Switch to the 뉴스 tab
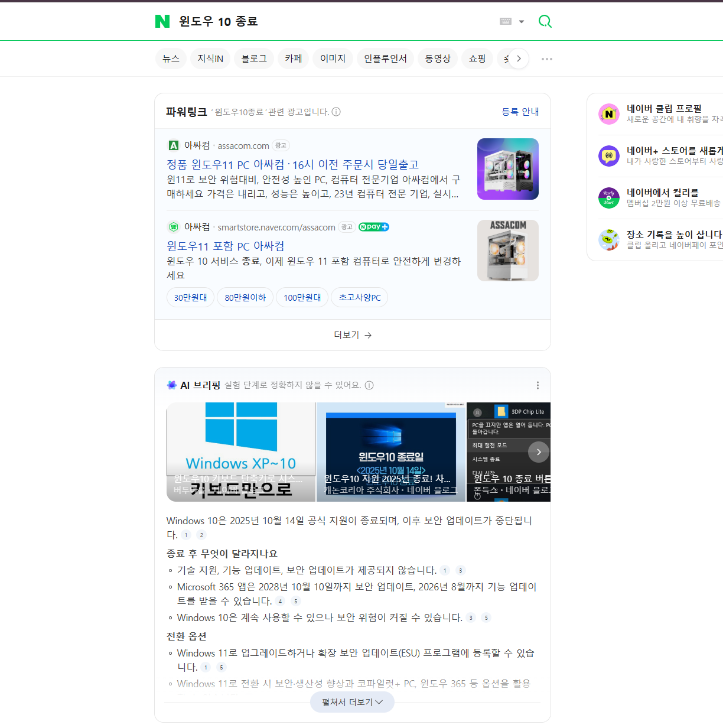 (x=171, y=58)
